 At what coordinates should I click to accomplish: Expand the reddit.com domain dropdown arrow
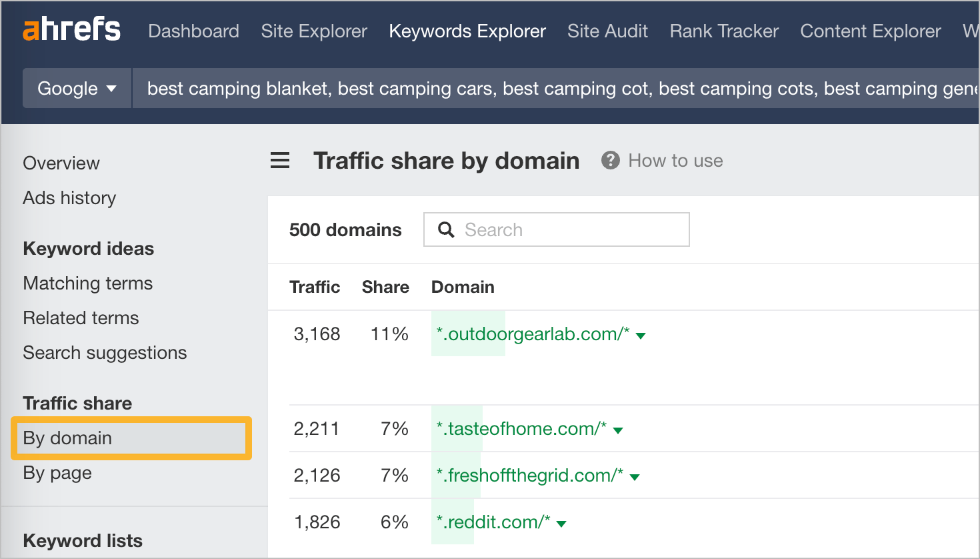pyautogui.click(x=561, y=524)
